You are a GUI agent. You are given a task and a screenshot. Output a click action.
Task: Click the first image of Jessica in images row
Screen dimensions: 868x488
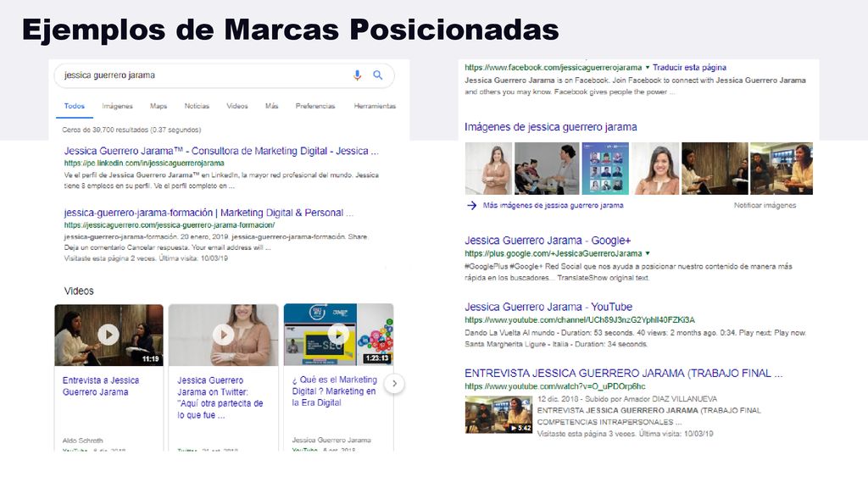pyautogui.click(x=489, y=169)
